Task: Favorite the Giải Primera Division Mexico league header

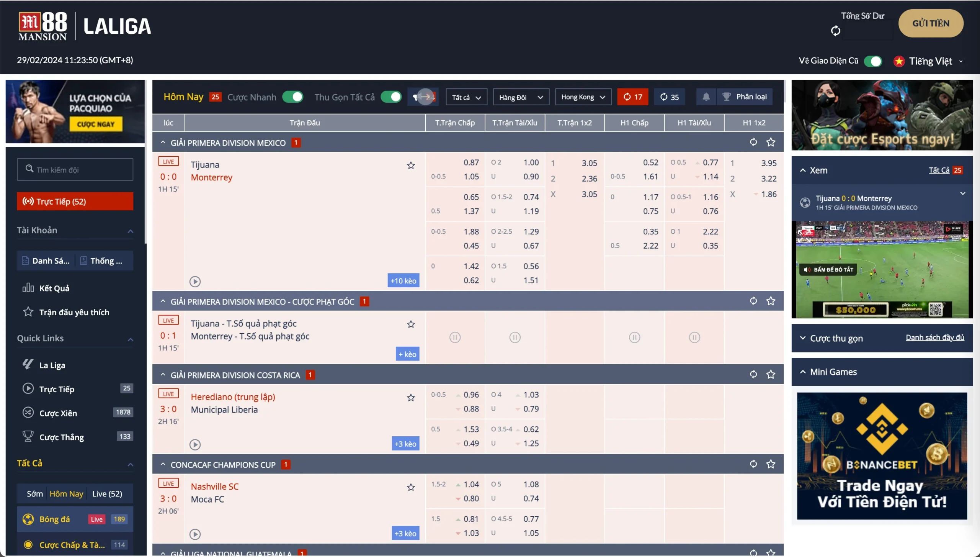Action: click(x=771, y=143)
